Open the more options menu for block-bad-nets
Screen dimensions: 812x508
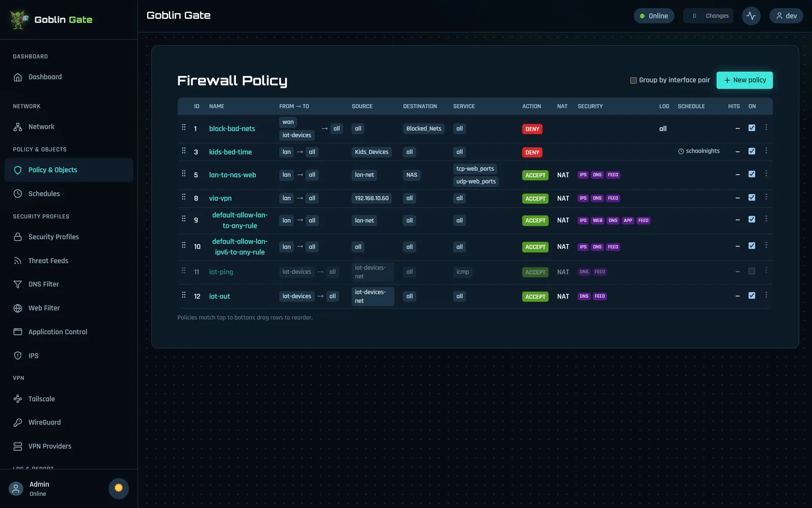click(766, 128)
